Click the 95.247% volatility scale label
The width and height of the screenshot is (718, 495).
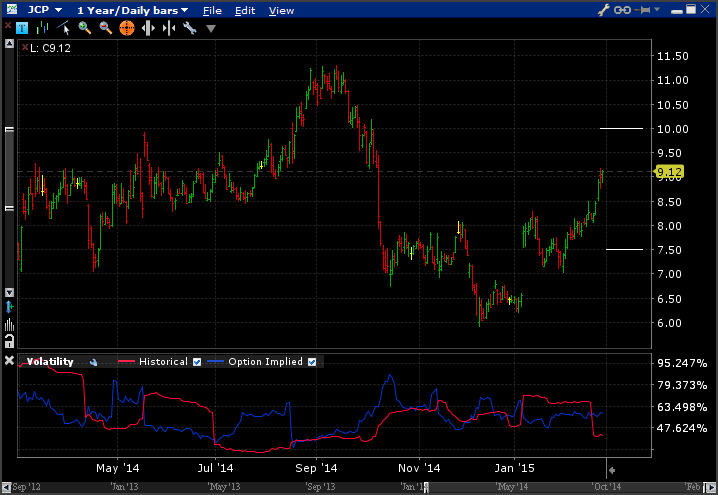pyautogui.click(x=682, y=363)
